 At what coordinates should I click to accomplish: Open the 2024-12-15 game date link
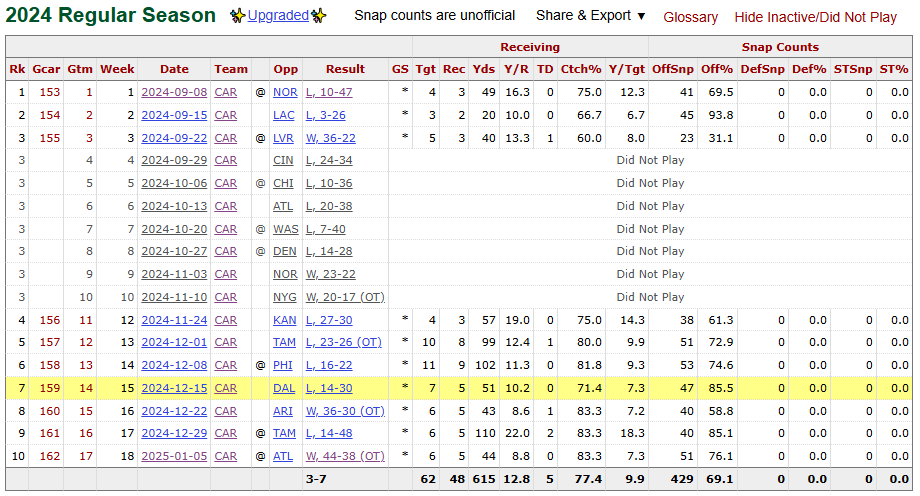[174, 388]
